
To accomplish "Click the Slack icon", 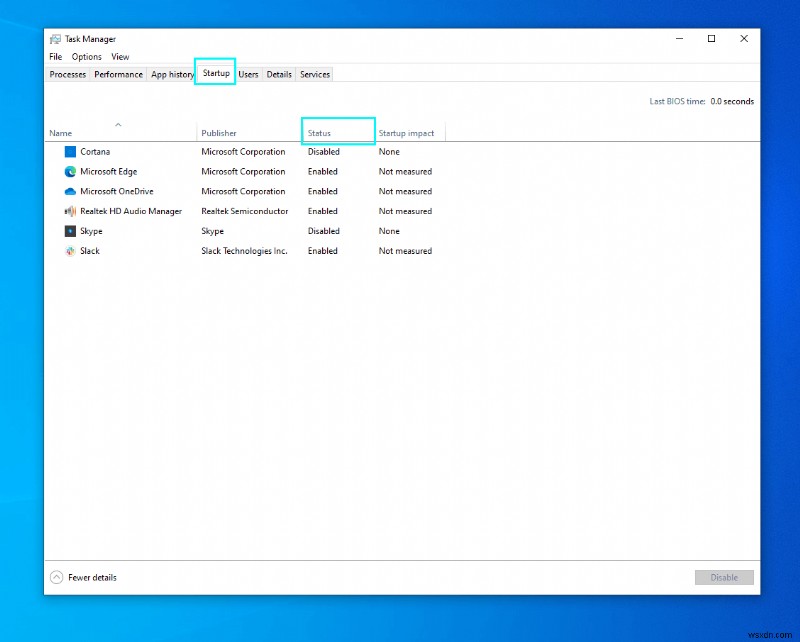I will click(x=68, y=251).
